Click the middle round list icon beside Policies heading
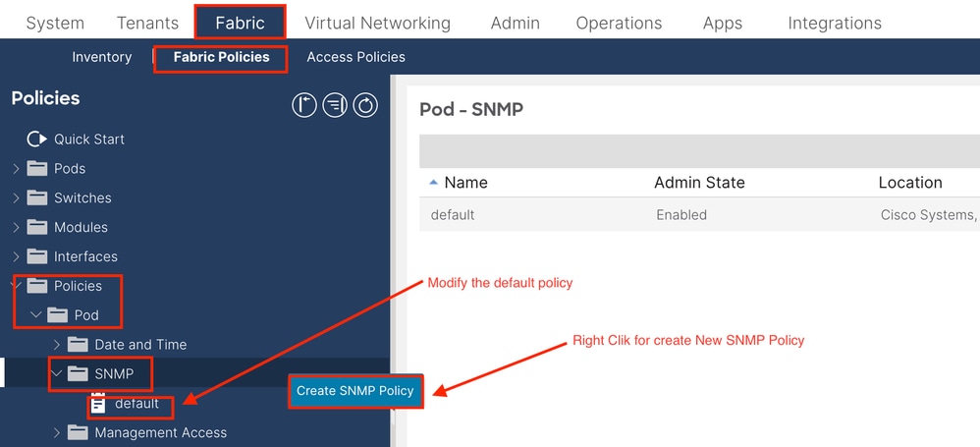This screenshot has width=980, height=447. [x=335, y=105]
